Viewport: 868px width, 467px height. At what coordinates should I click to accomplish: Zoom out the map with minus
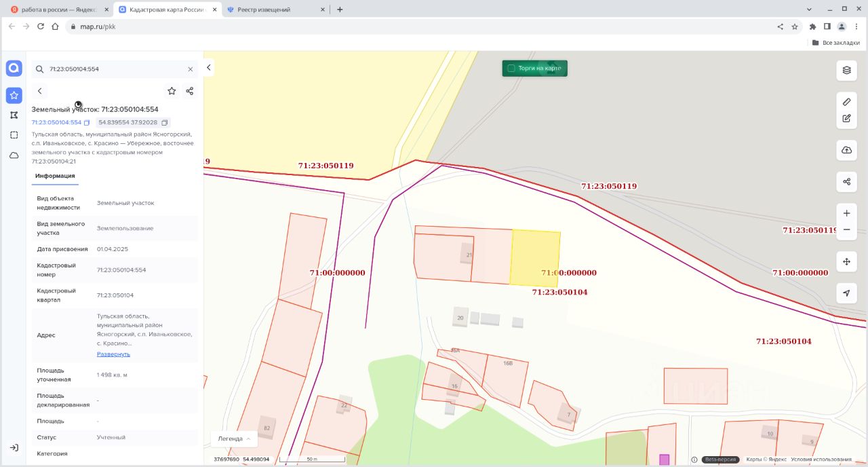coord(846,229)
